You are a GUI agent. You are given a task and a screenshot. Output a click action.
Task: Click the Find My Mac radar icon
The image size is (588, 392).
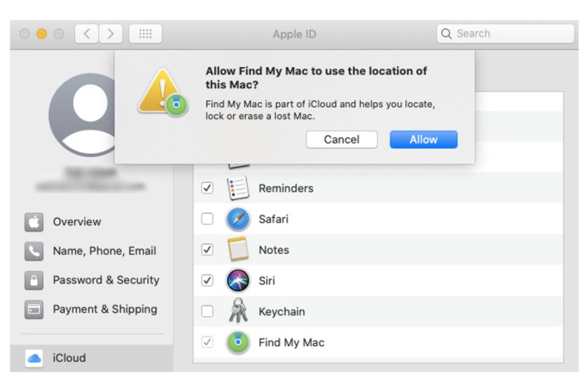coord(238,342)
